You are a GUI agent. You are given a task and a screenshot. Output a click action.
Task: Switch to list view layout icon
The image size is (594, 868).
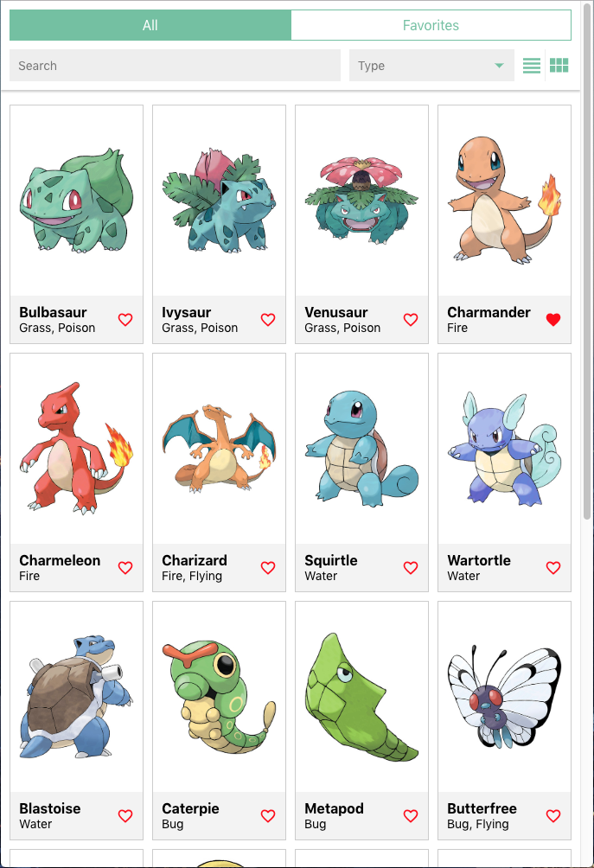(532, 66)
